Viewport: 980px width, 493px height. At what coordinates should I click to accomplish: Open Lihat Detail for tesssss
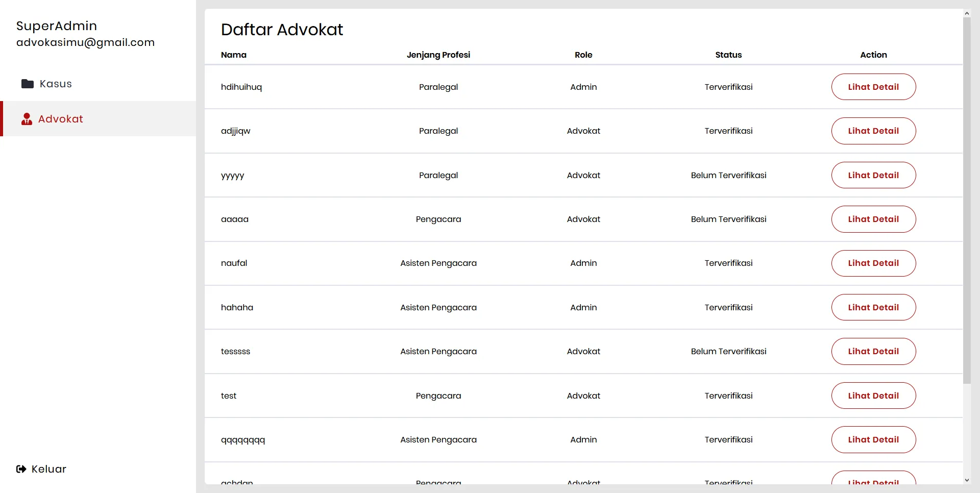873,351
